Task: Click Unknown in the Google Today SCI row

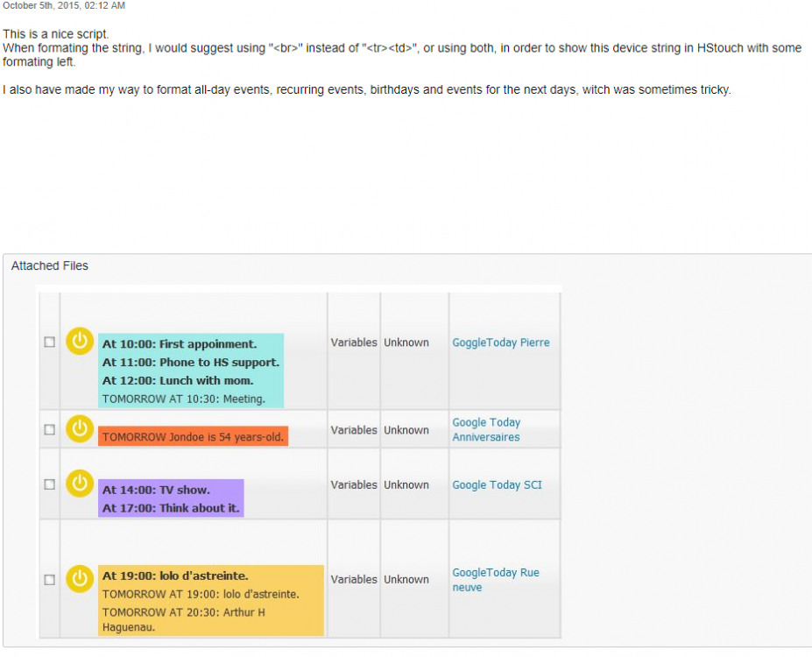Action: coord(406,484)
